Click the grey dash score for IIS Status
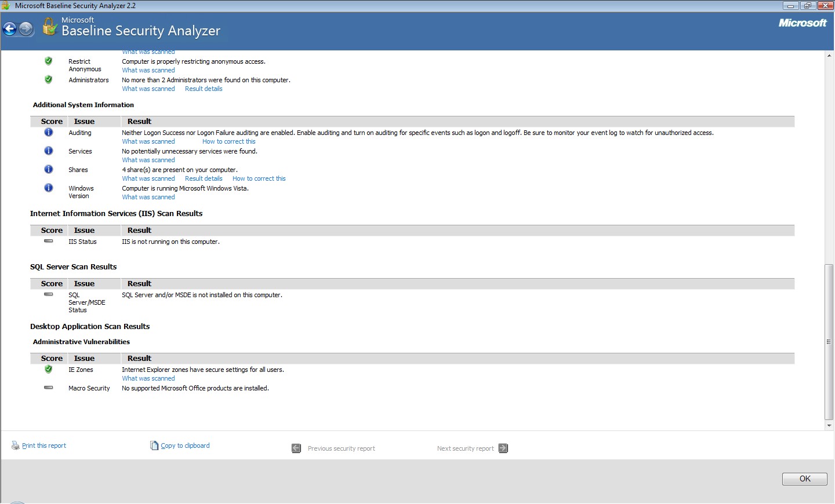This screenshot has height=504, width=835. pyautogui.click(x=49, y=241)
